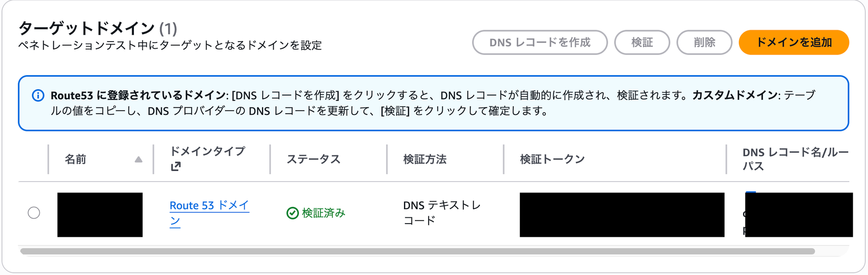
Task: Click the ドメインタイプ column header text
Action: 207,152
